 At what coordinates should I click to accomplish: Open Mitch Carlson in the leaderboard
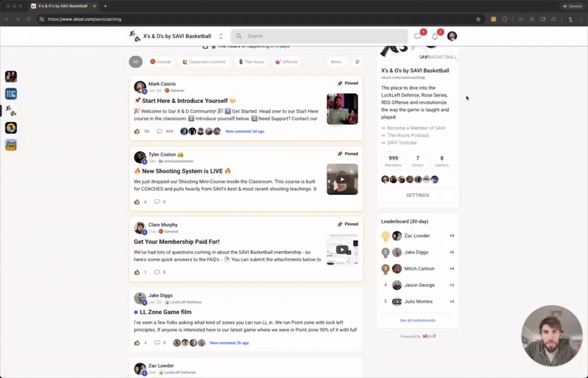tap(419, 268)
